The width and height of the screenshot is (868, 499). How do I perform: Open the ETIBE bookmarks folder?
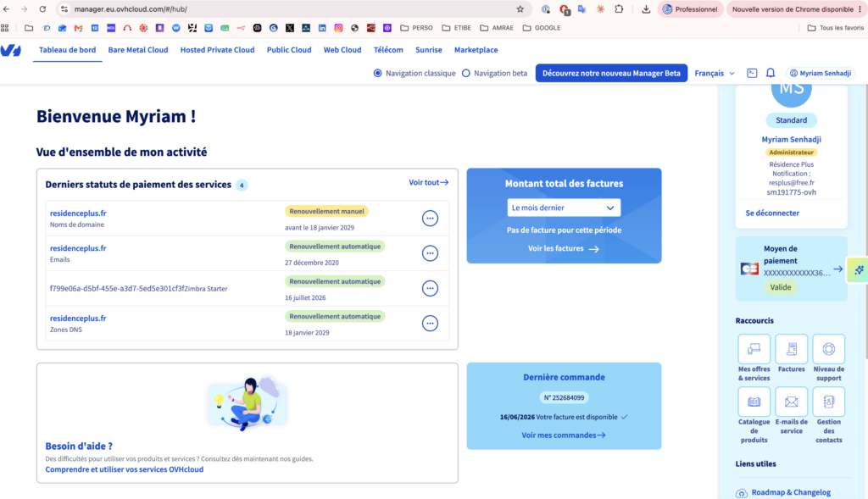pyautogui.click(x=456, y=28)
